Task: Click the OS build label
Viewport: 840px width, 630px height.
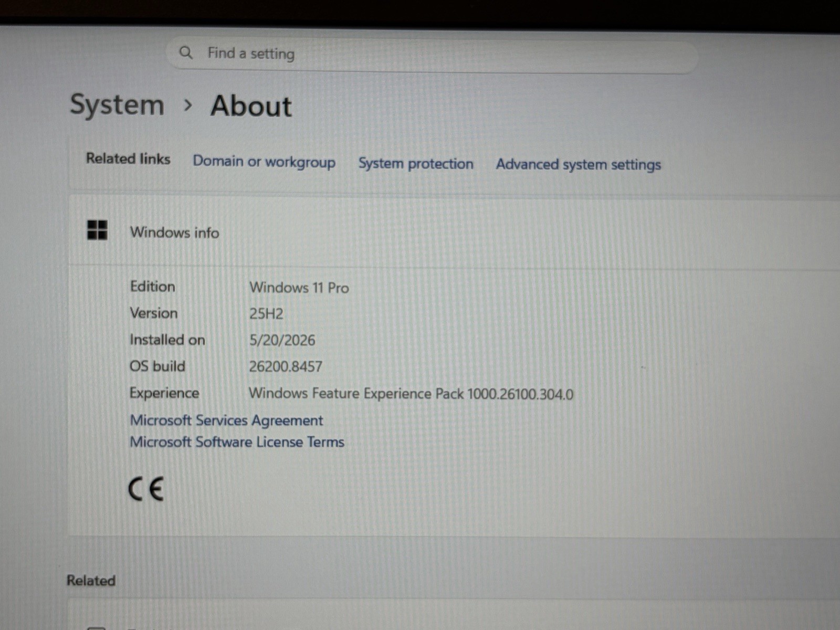Action: click(157, 366)
